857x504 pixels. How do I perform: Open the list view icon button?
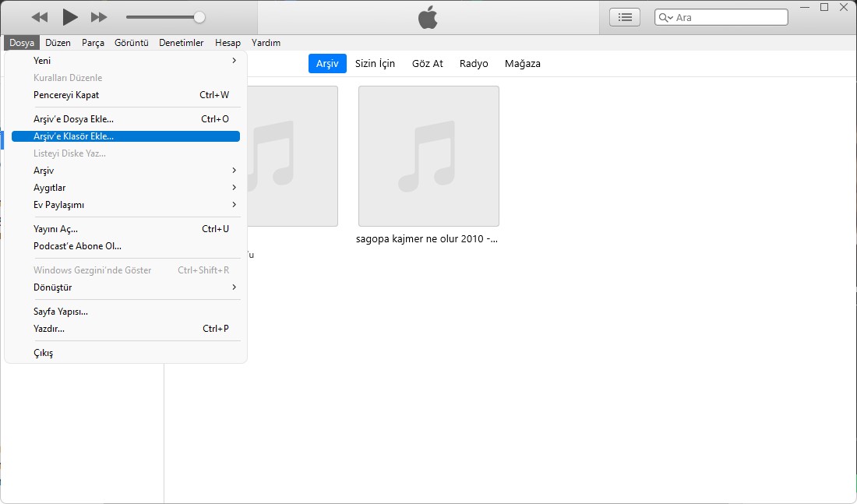(x=624, y=17)
